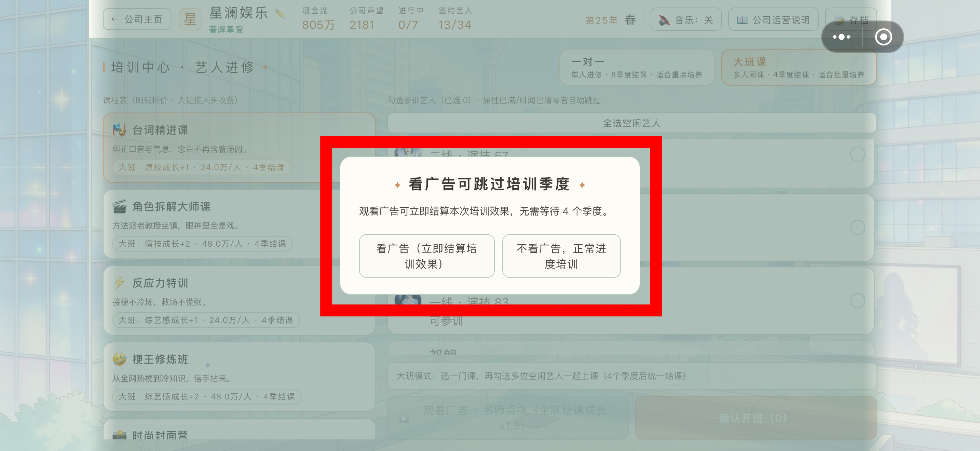Open the 存档 save button

(851, 19)
